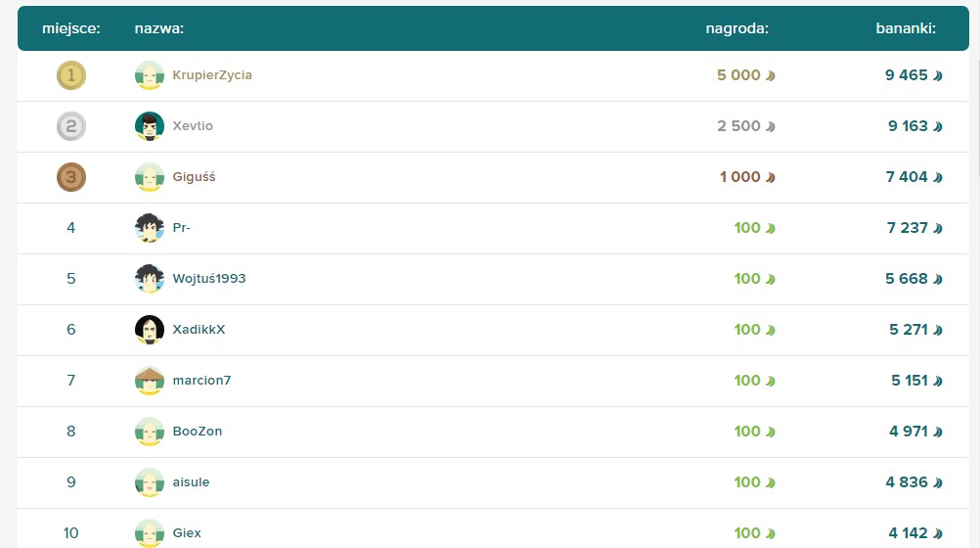Open the Giguśś profile link
Viewport: 980px width, 548px height.
tap(194, 177)
